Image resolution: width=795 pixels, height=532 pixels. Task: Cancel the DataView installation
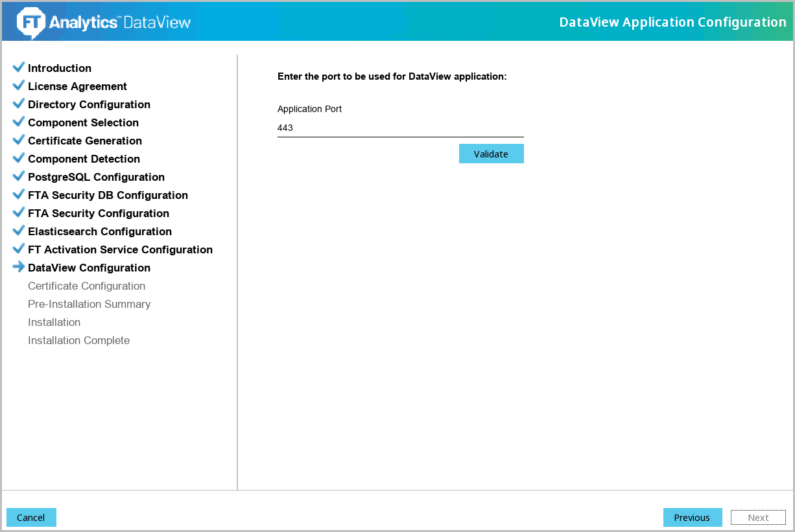click(x=31, y=517)
